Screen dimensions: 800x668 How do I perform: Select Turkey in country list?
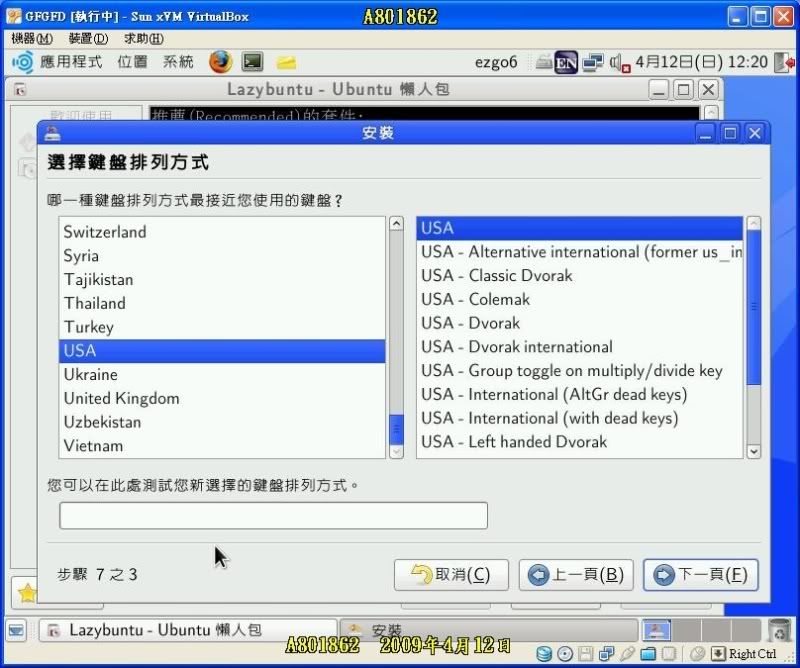(222, 327)
